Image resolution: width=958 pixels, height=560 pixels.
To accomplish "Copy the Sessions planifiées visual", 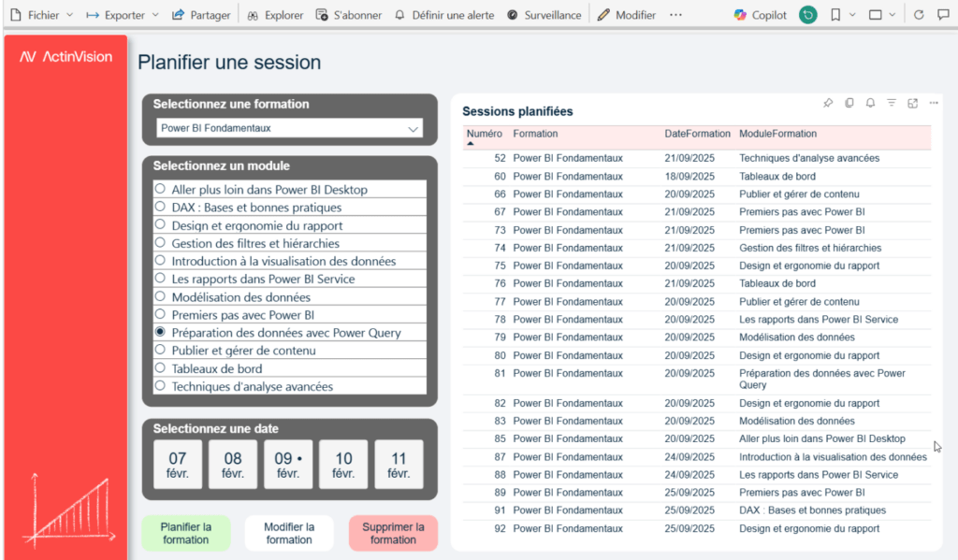I will 849,103.
